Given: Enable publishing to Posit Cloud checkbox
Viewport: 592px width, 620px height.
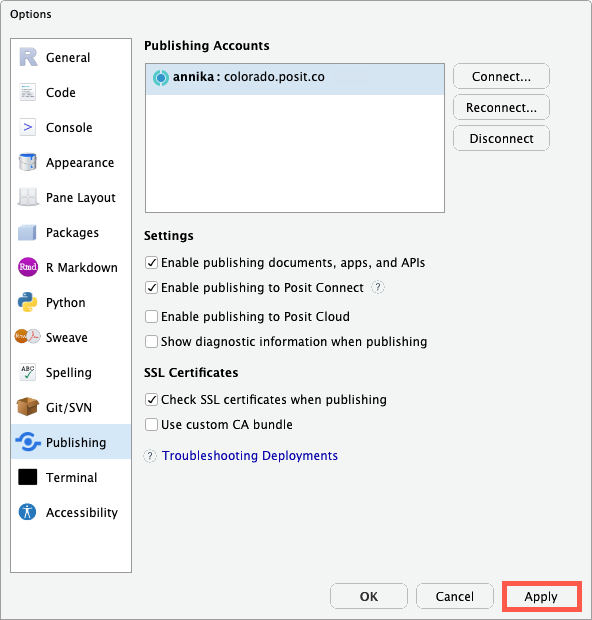Looking at the screenshot, I should pos(151,316).
